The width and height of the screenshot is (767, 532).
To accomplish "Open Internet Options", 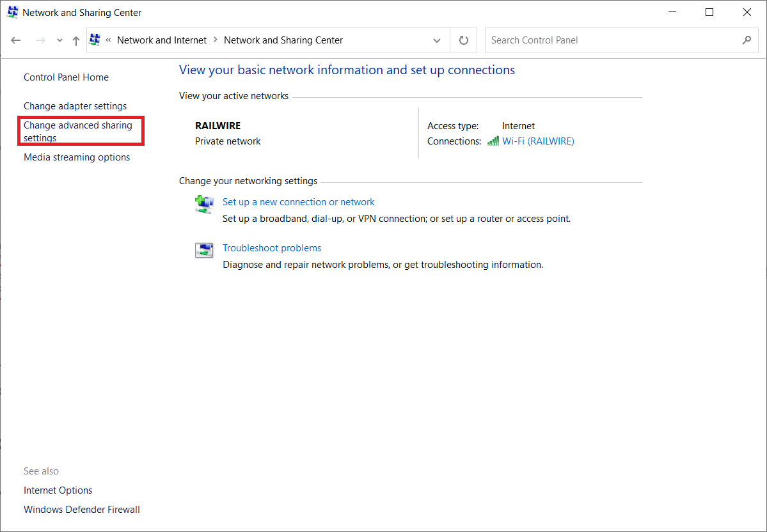I will tap(58, 490).
